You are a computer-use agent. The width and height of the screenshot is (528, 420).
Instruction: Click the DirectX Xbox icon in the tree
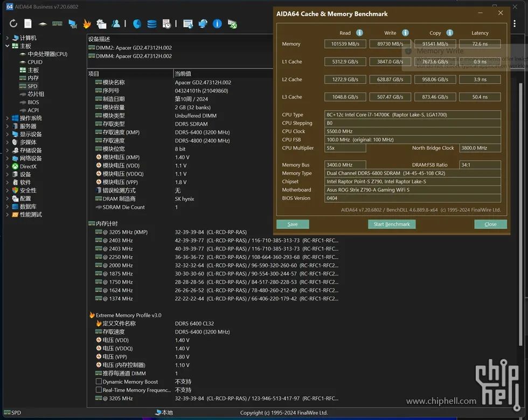[15, 166]
